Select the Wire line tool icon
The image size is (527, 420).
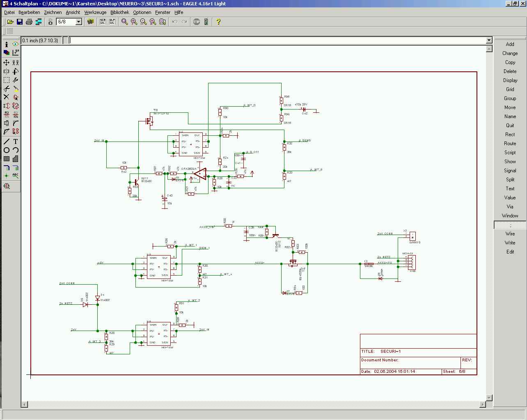[x=7, y=142]
